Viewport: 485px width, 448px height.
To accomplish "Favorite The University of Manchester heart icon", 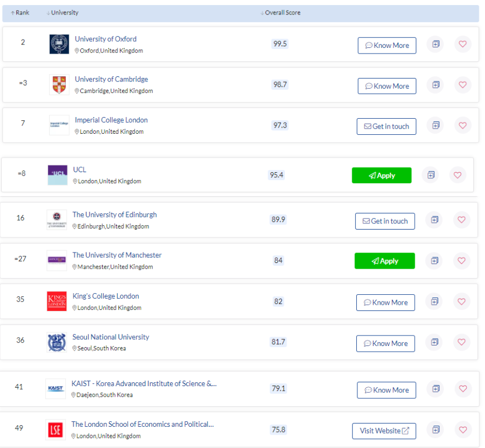I will click(461, 261).
